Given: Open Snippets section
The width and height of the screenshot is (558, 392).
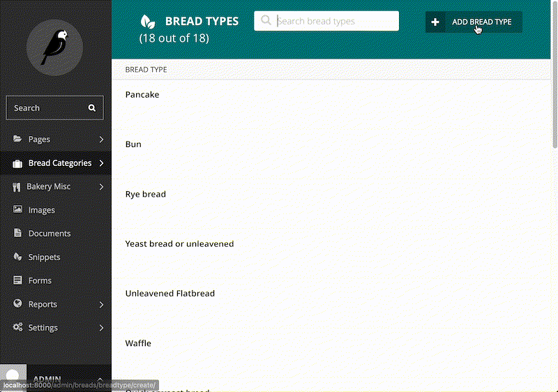Looking at the screenshot, I should (x=56, y=257).
